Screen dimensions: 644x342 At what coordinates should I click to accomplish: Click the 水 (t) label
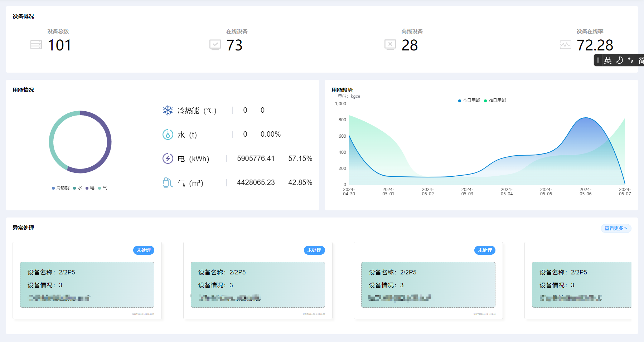187,135
